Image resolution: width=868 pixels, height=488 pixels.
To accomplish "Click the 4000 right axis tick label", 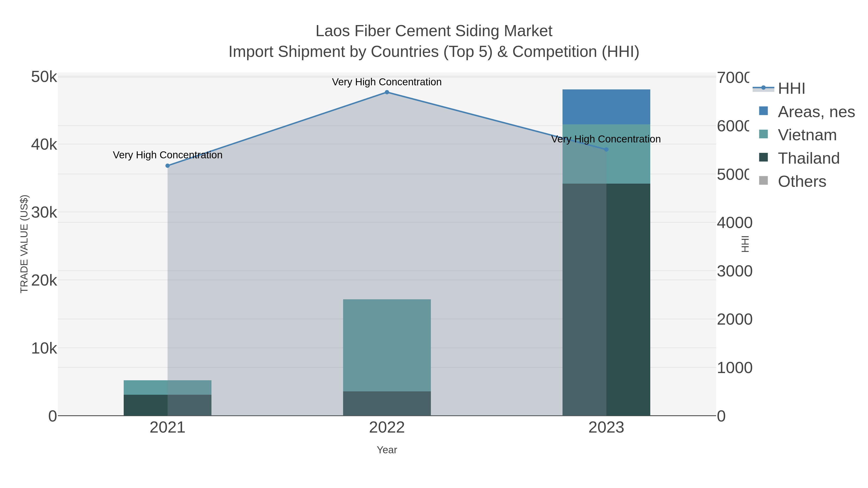I will tap(735, 223).
